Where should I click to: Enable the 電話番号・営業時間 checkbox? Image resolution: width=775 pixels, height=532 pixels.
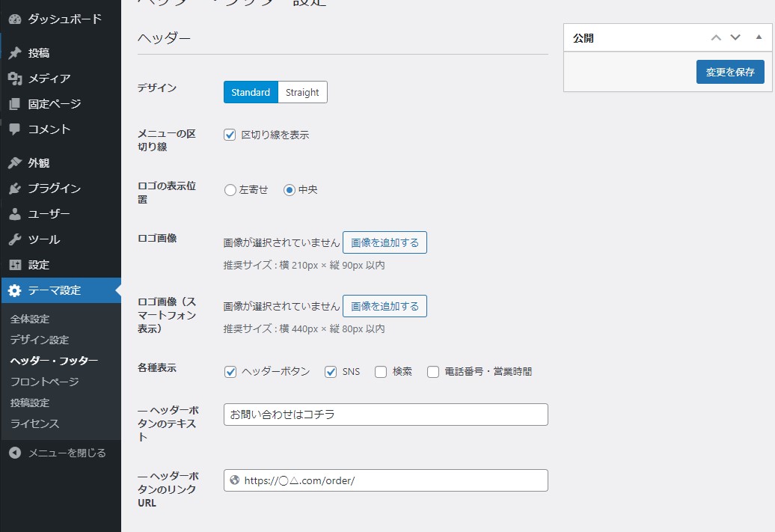coord(433,372)
